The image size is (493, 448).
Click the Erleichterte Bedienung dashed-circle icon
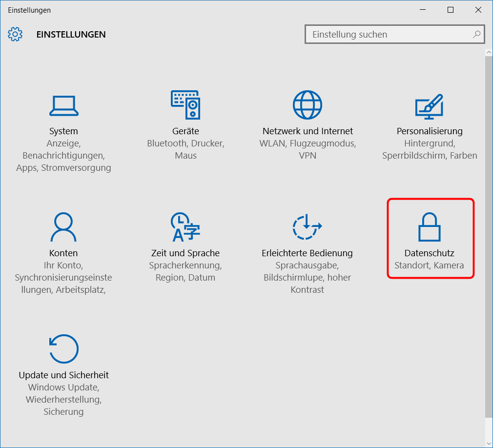[x=307, y=227]
